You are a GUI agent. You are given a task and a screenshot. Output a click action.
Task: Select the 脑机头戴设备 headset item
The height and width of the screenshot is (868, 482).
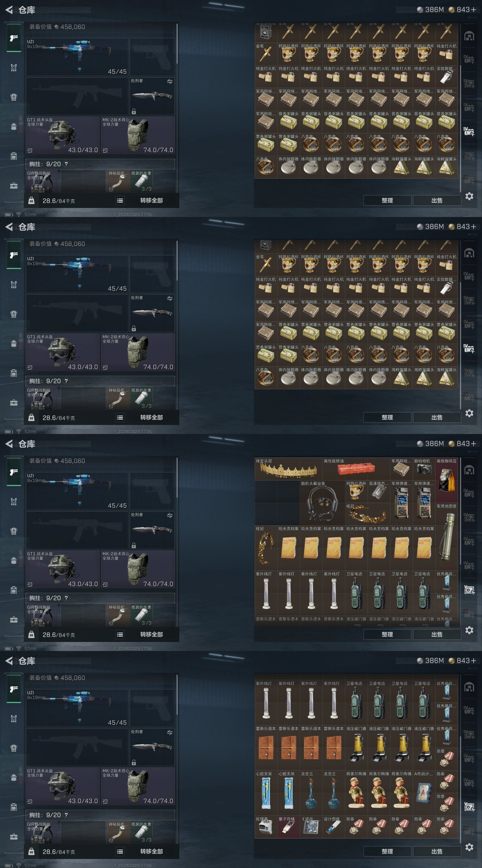322,503
